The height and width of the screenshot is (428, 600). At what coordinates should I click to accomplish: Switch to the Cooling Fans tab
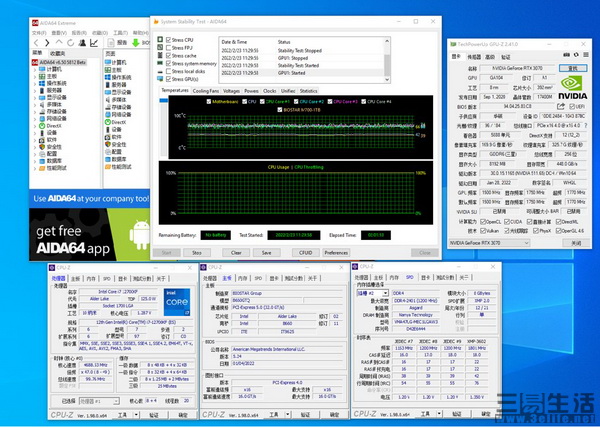pos(206,91)
